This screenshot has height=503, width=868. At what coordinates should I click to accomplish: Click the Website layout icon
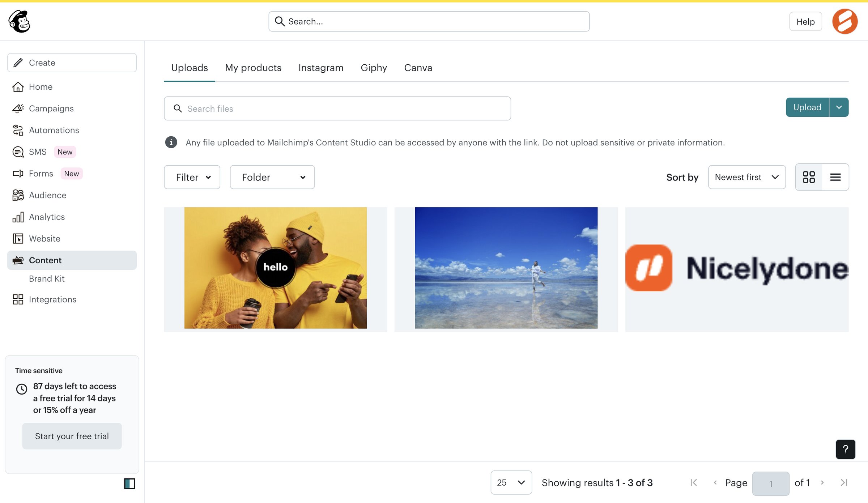(18, 239)
